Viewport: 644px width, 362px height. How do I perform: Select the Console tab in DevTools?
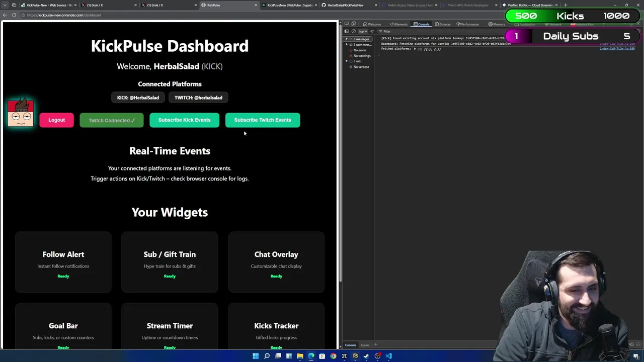(421, 24)
